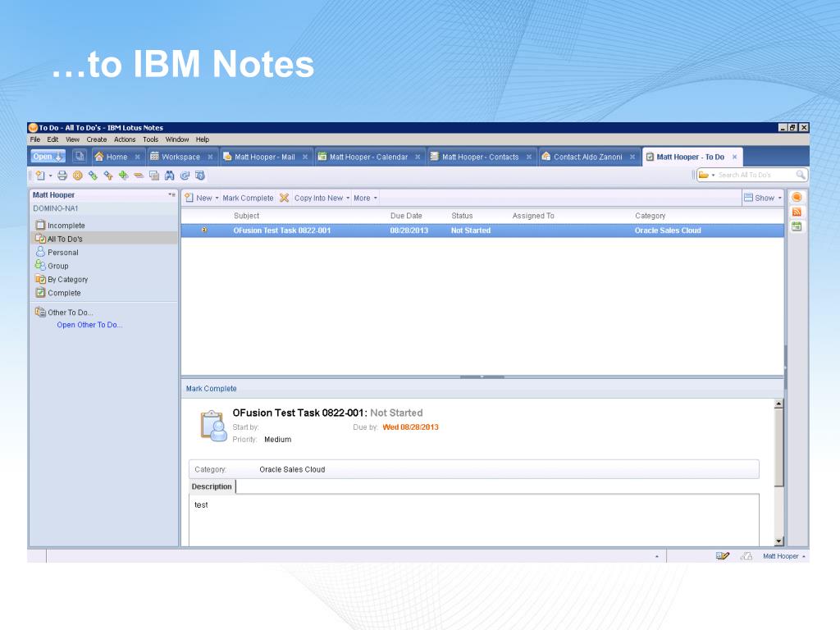Open the File menu

[x=34, y=139]
